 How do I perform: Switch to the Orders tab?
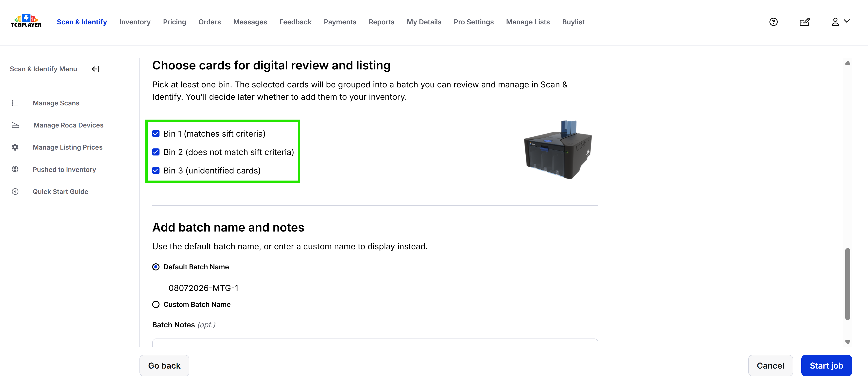pos(210,22)
